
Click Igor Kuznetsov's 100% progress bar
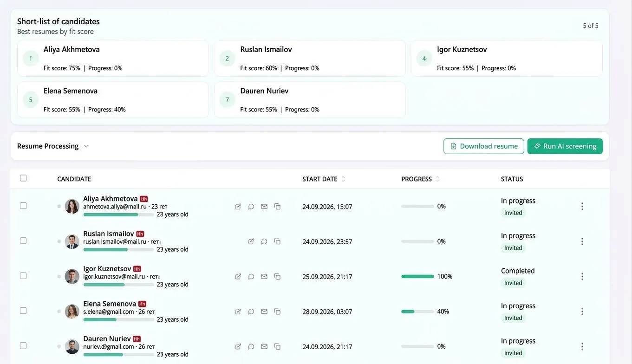click(417, 277)
